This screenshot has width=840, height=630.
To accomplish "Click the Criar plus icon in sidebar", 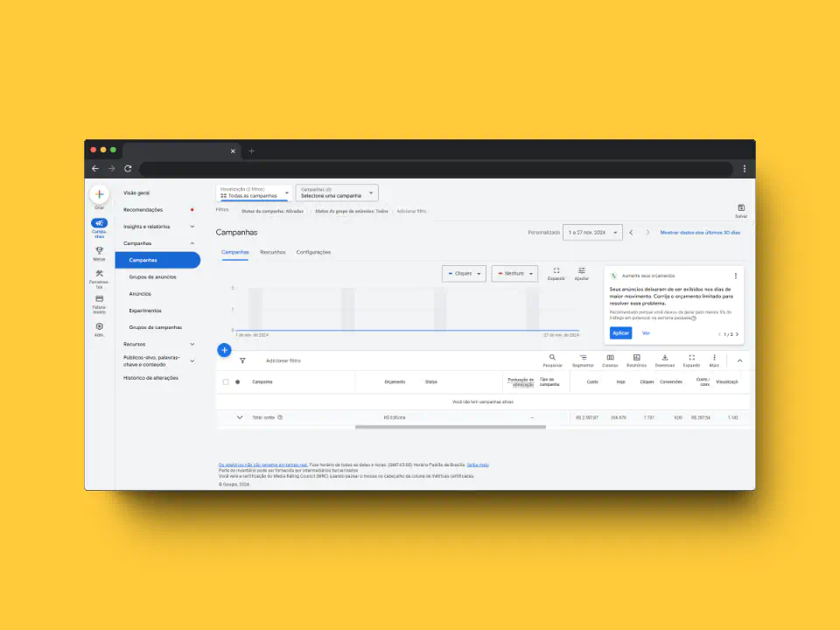I will coord(99,194).
